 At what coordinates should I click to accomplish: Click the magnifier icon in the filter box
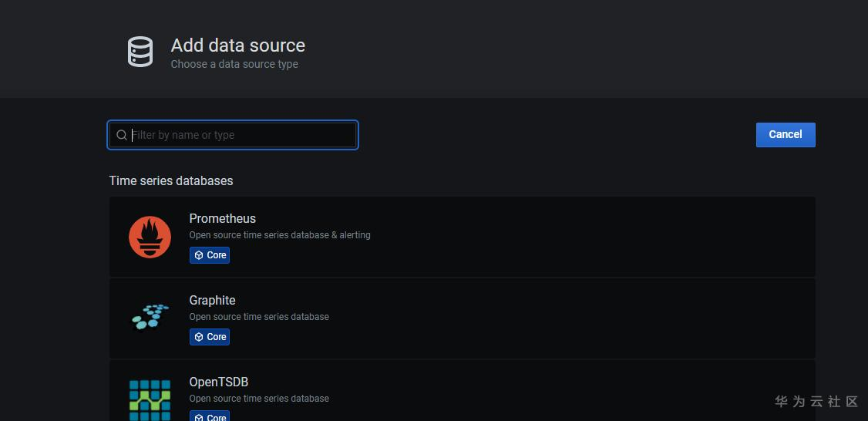(122, 135)
